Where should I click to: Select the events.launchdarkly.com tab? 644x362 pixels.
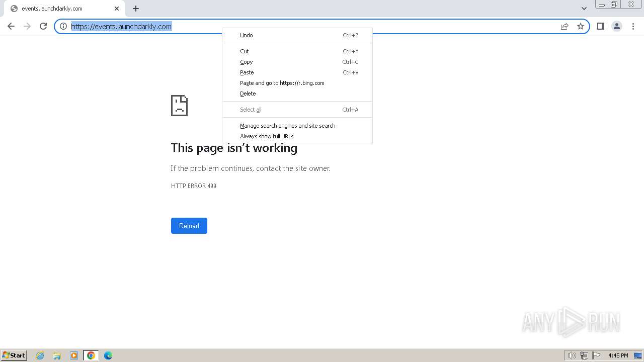coord(63,9)
